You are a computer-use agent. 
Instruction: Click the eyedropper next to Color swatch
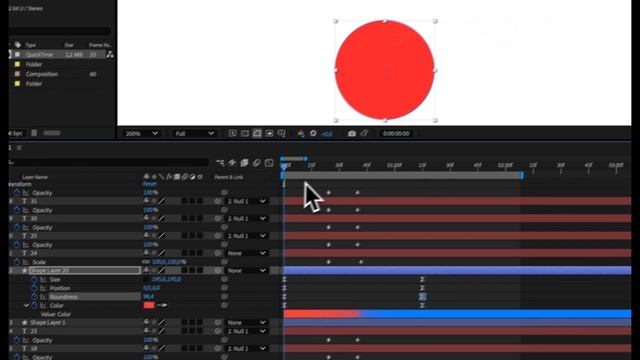click(162, 305)
